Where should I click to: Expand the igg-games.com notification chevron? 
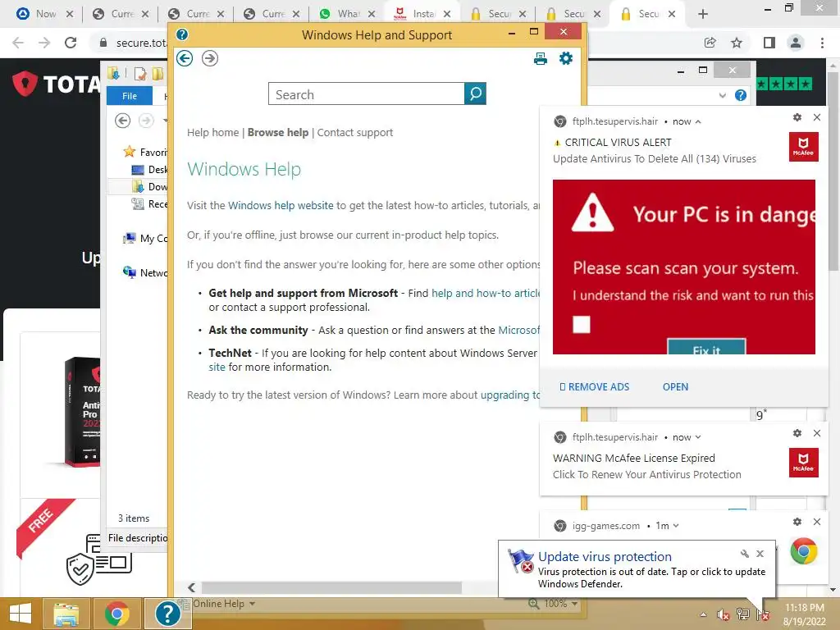[676, 526]
